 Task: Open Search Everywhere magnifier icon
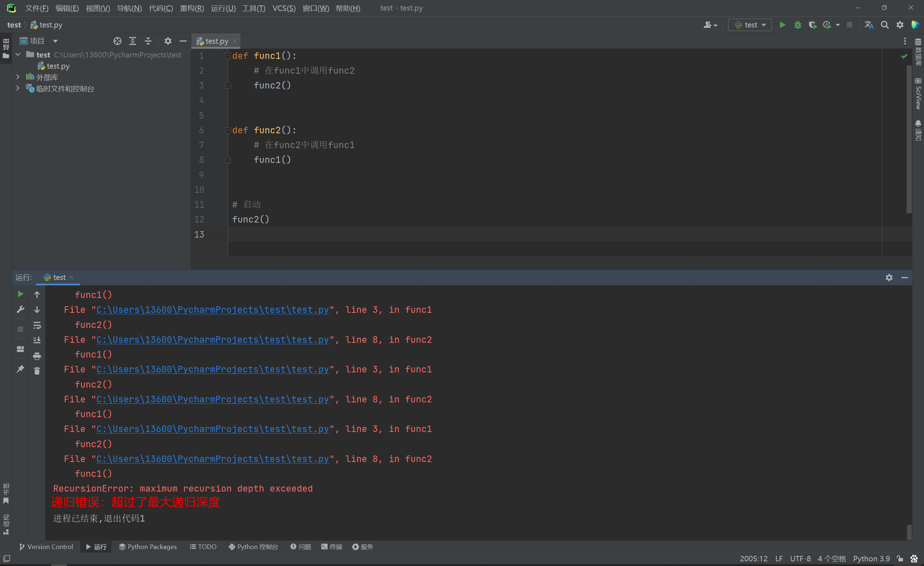[x=885, y=25]
